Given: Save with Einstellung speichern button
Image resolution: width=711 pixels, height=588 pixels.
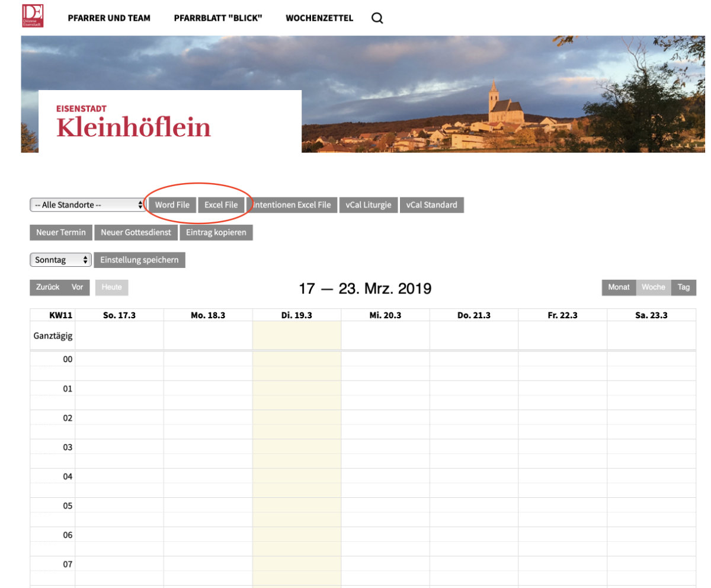Looking at the screenshot, I should pyautogui.click(x=139, y=260).
